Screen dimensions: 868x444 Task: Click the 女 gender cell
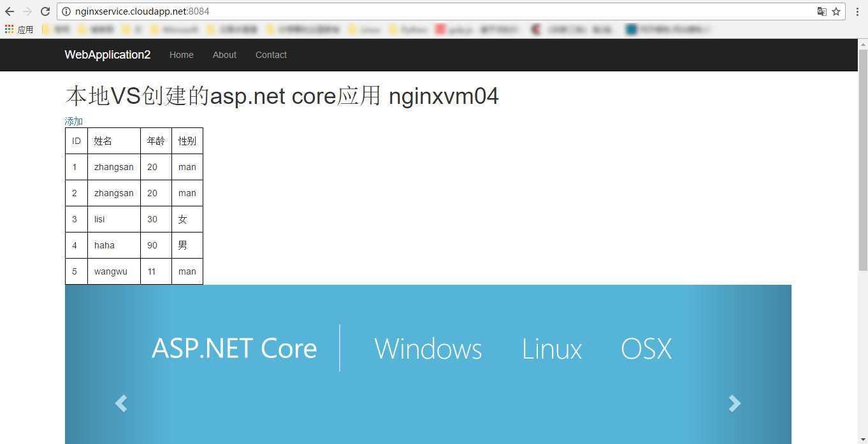(187, 219)
